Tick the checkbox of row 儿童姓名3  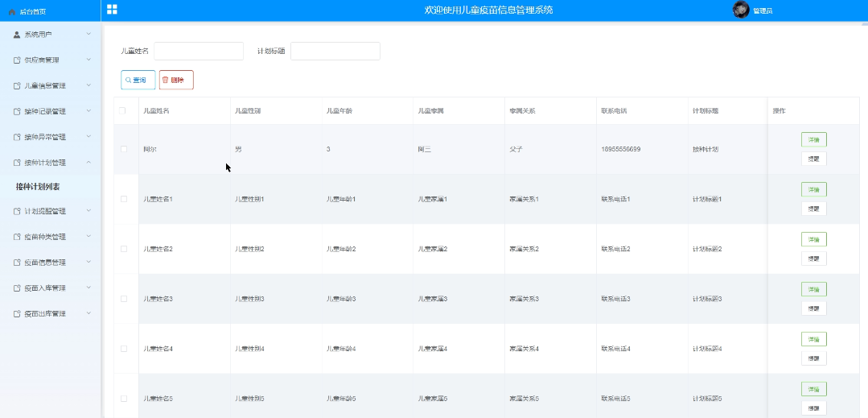pos(124,299)
